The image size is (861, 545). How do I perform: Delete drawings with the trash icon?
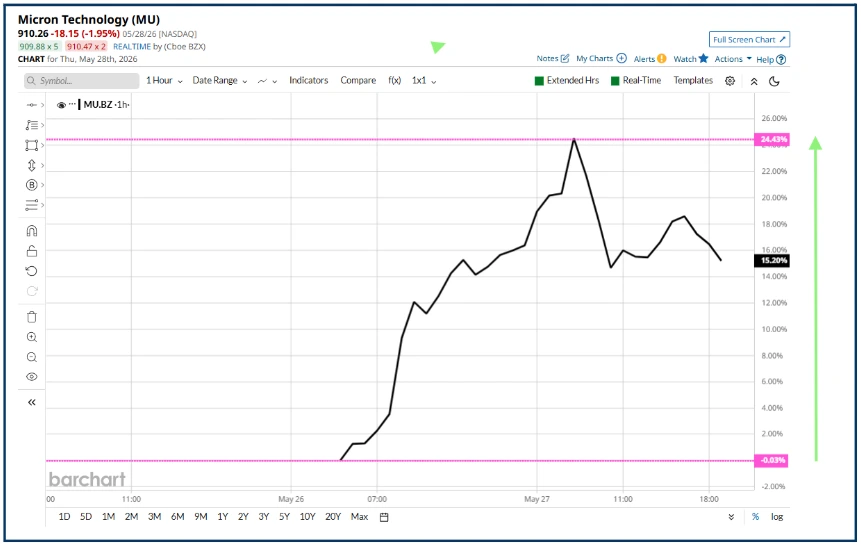coord(32,317)
